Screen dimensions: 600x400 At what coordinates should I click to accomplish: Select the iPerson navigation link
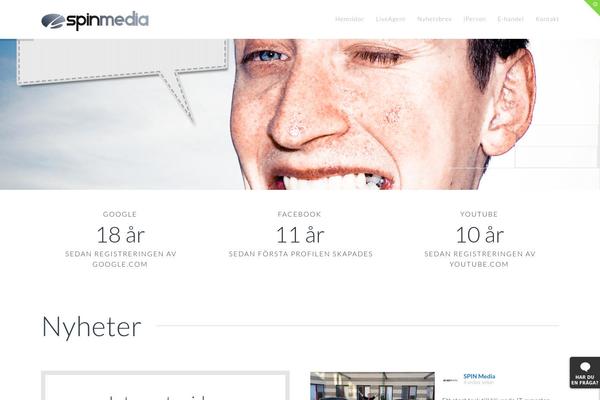pyautogui.click(x=474, y=19)
